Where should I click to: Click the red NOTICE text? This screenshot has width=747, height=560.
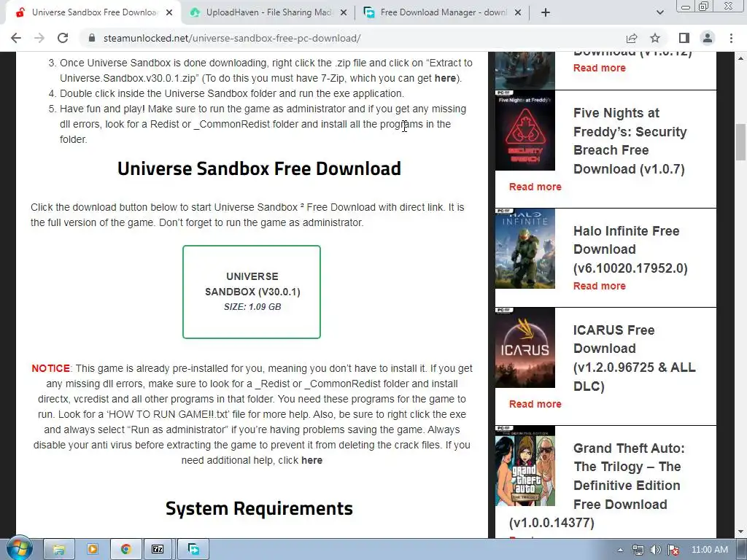[x=50, y=368]
